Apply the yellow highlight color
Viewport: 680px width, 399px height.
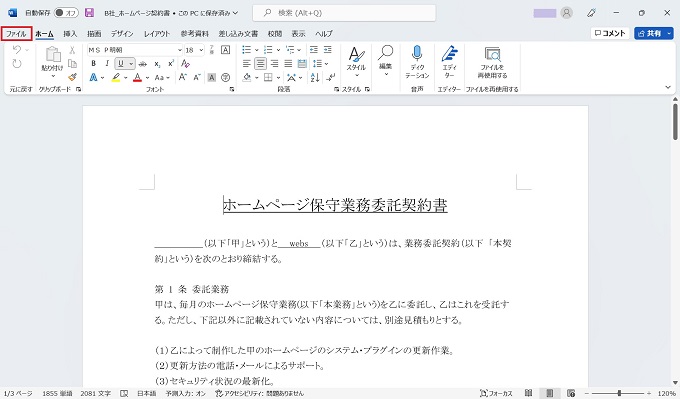116,78
